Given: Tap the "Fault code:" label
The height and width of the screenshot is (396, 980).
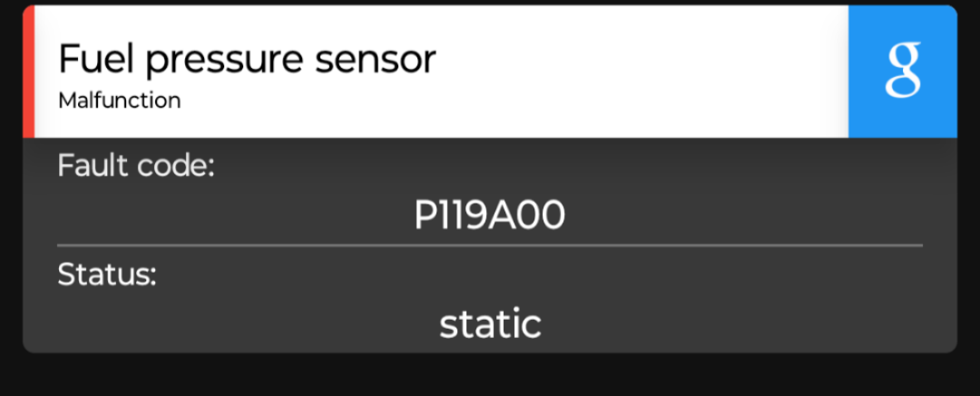Looking at the screenshot, I should pos(136,166).
